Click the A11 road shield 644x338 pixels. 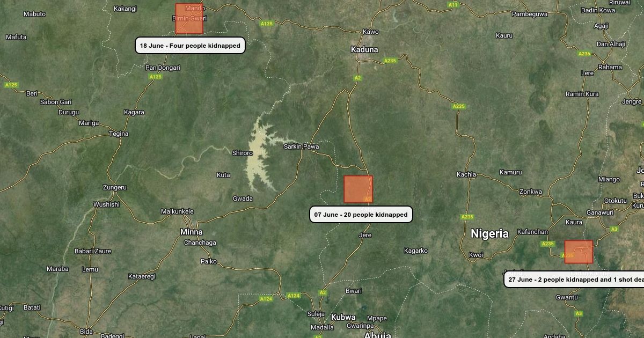(453, 5)
